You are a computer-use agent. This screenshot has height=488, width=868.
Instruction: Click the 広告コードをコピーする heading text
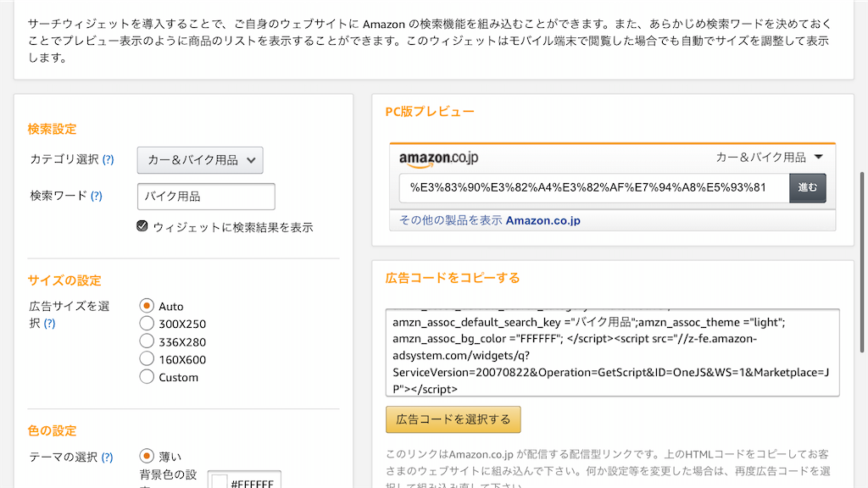(453, 278)
